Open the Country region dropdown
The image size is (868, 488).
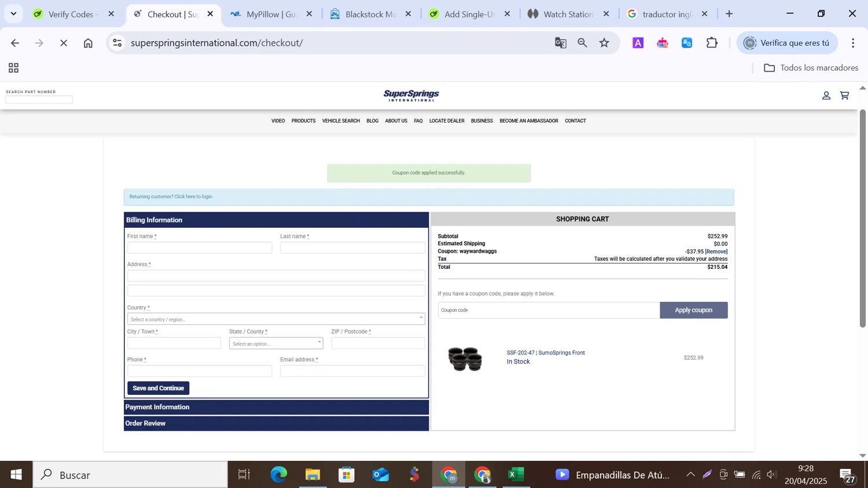pyautogui.click(x=276, y=319)
